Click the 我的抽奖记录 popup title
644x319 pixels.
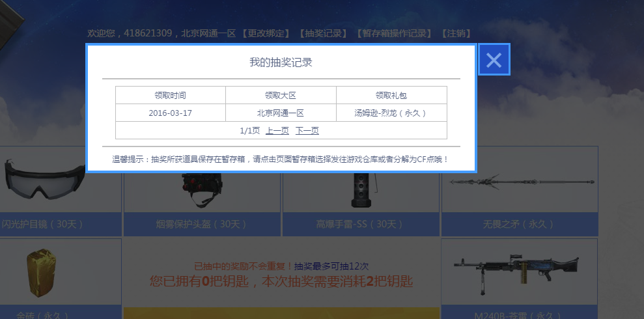point(281,62)
